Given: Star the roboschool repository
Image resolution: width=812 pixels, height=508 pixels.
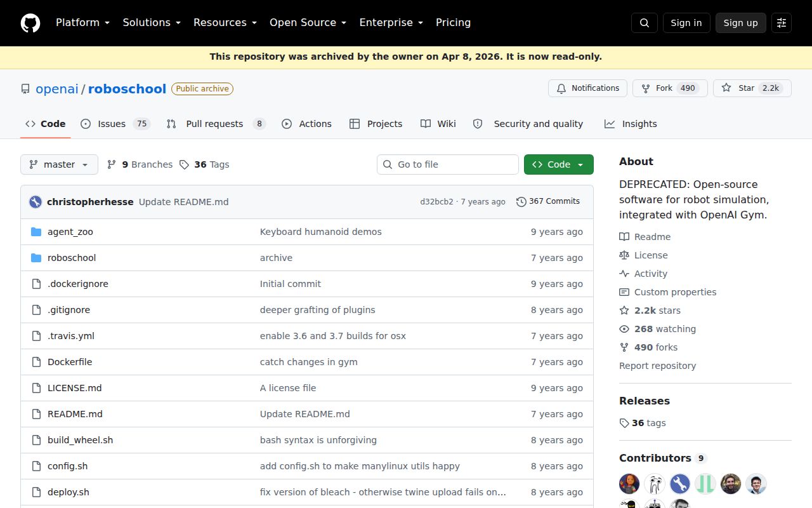Looking at the screenshot, I should (752, 88).
